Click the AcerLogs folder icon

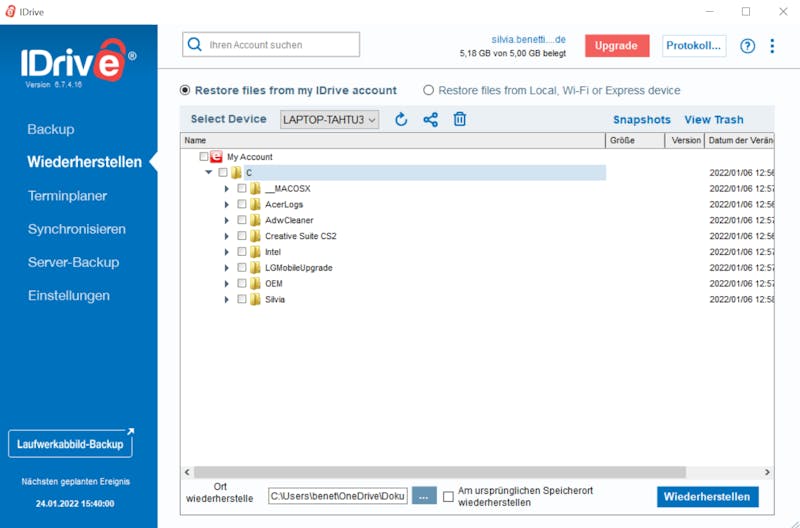tap(255, 204)
